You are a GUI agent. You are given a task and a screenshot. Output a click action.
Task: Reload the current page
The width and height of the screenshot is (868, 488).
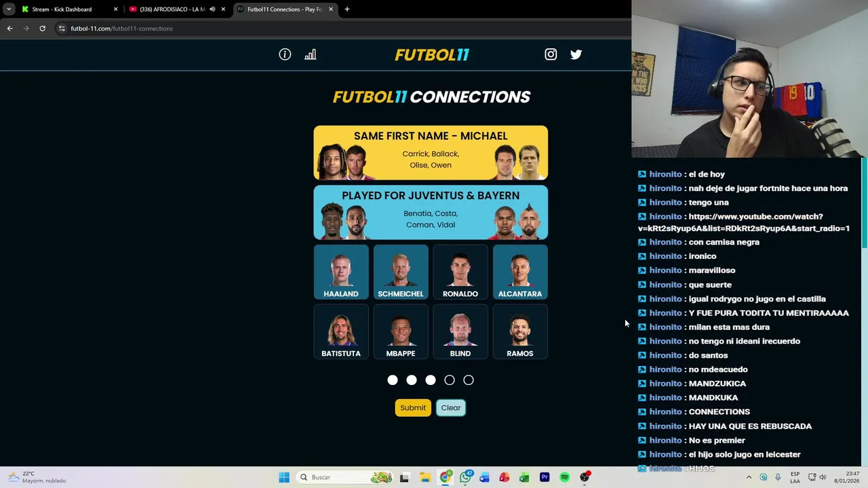tap(42, 28)
